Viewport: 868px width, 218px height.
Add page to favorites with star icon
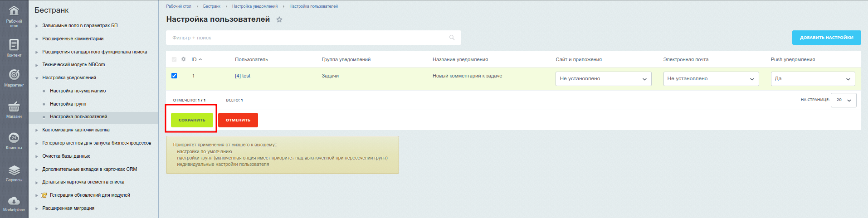(x=279, y=19)
